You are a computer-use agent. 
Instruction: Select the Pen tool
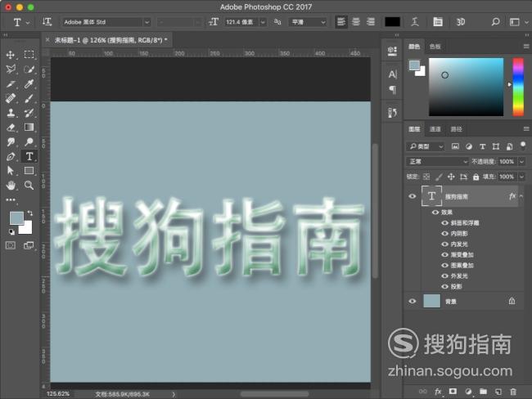point(11,156)
